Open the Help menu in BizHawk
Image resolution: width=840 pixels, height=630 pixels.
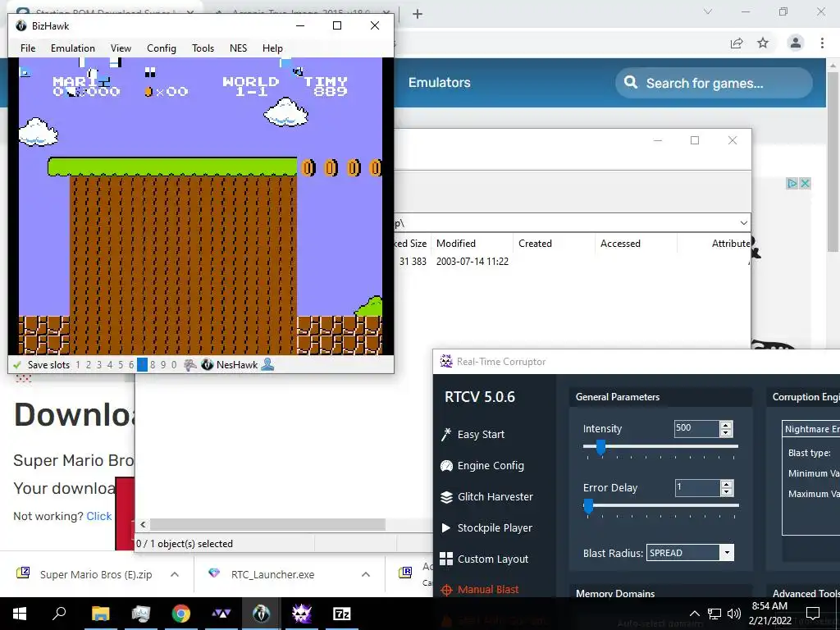pos(272,48)
